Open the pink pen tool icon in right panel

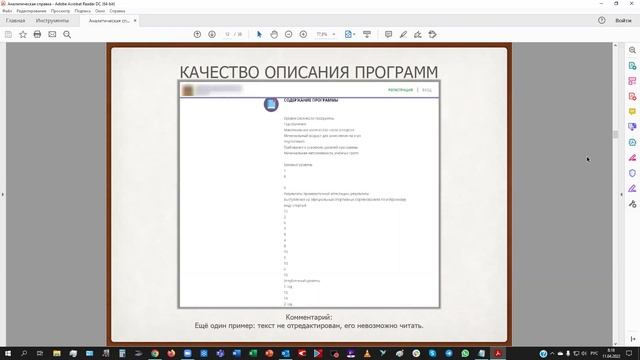632,158
